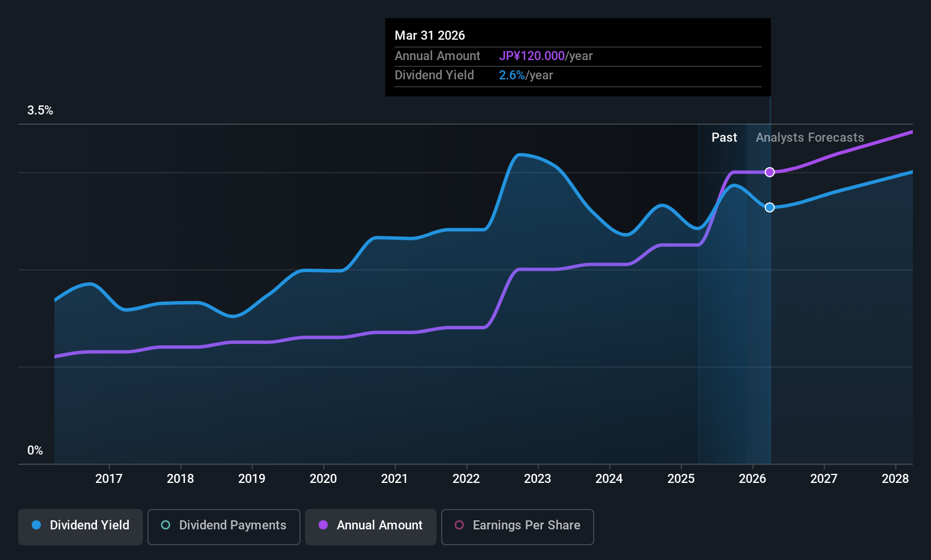Click the pink Earnings Per Share circle
Viewport: 931px width, 560px height.
459,525
